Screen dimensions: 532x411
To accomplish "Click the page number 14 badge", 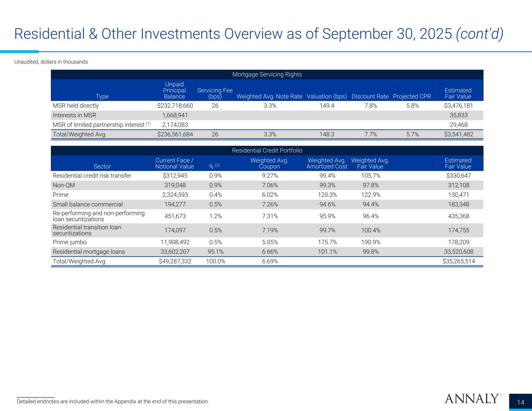I will [521, 402].
